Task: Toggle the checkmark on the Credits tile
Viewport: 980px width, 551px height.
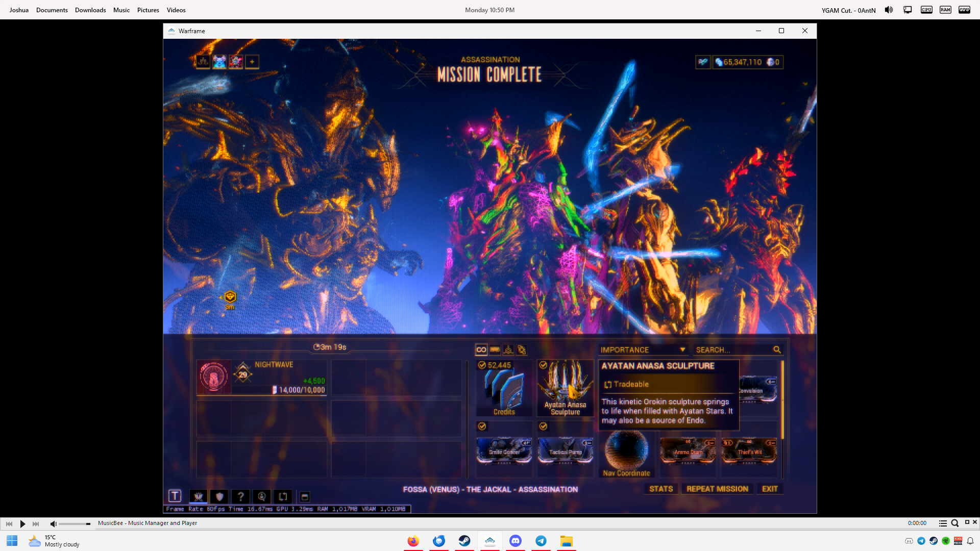Action: 482,365
